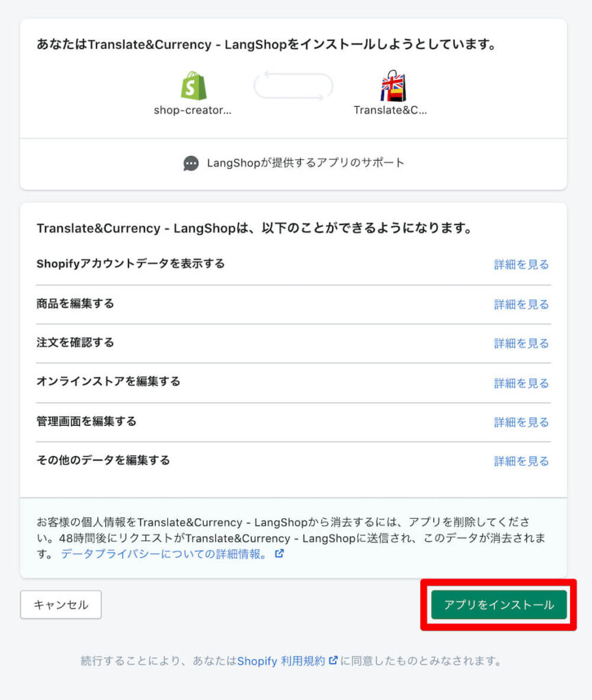Click LangShopが提供するアプリのサポート text
This screenshot has width=592, height=700.
[306, 163]
